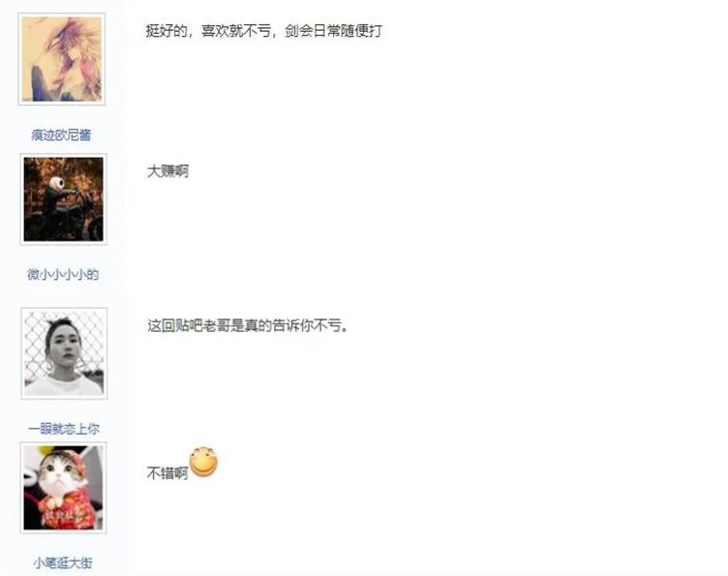This screenshot has height=576, width=728.
Task: Click the smiley emoji after 不错啊
Action: point(203,462)
